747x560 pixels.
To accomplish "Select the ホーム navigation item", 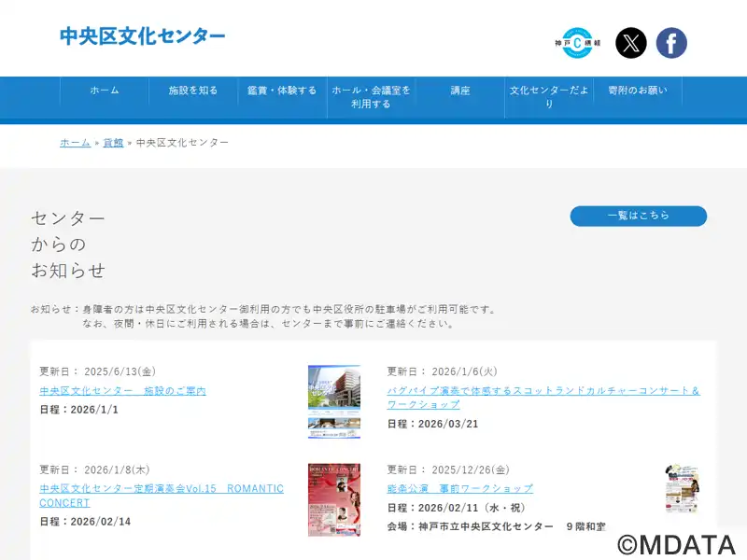I will [105, 91].
